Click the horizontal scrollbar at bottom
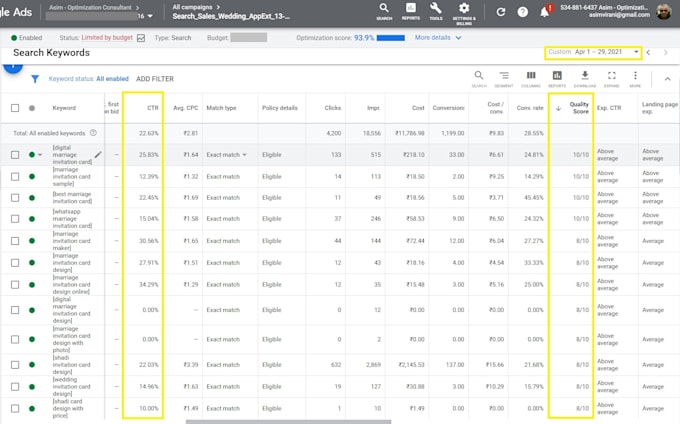This screenshot has height=424, width=680. point(288,422)
